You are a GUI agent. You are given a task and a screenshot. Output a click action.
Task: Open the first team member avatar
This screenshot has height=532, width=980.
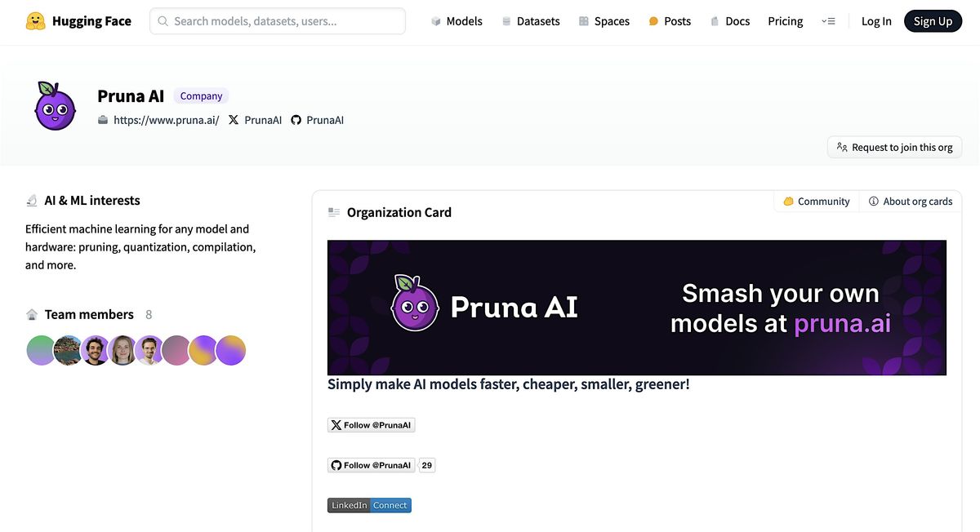pyautogui.click(x=41, y=349)
